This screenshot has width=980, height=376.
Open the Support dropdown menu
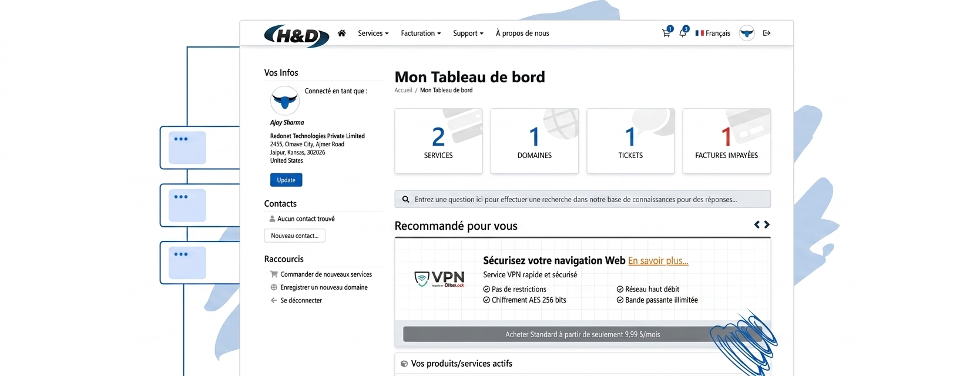[468, 33]
